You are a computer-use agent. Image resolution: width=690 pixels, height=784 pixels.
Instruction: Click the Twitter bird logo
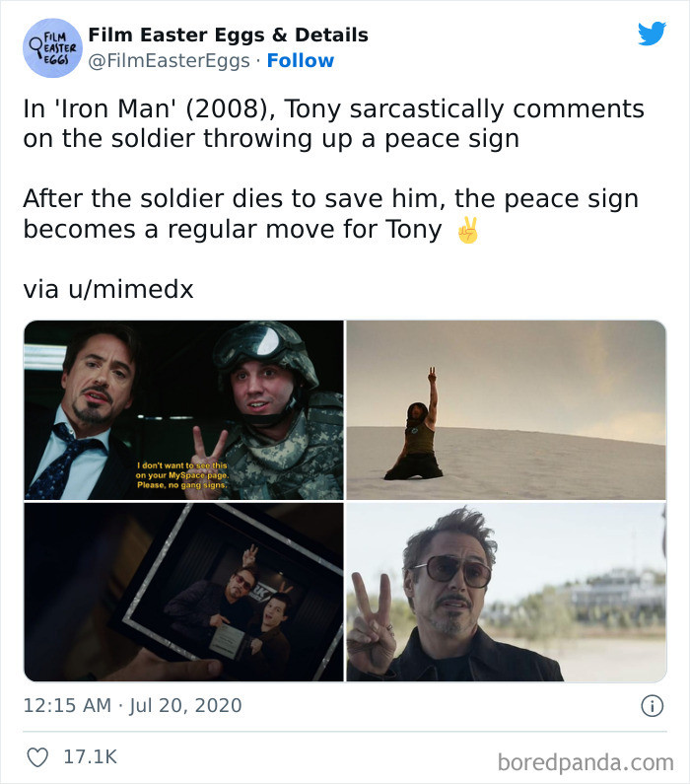point(652,34)
